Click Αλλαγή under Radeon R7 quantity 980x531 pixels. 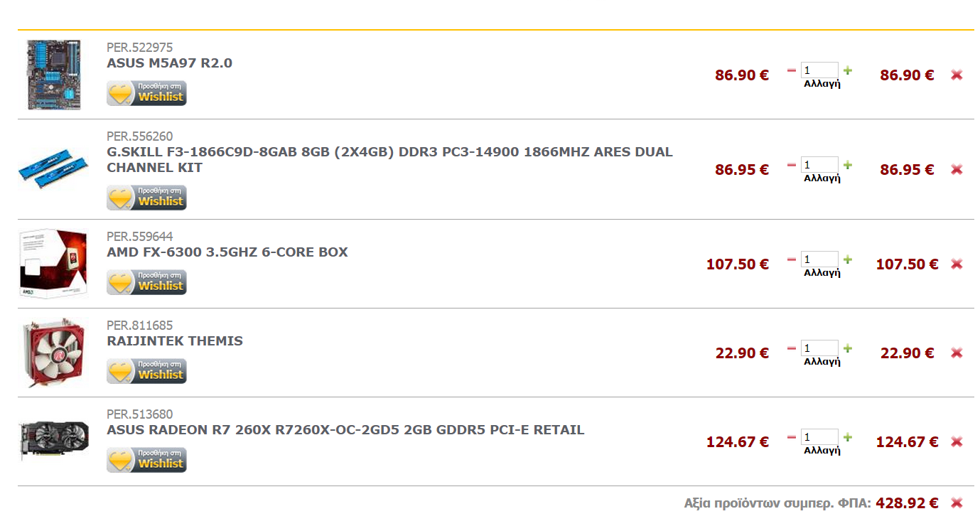[x=822, y=450]
